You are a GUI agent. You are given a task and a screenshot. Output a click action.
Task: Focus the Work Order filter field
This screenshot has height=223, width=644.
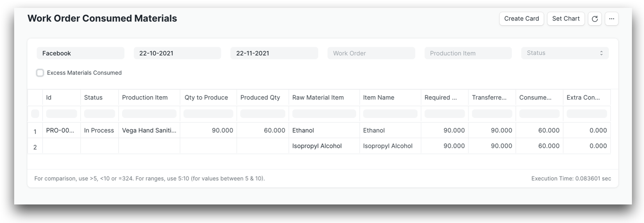click(x=371, y=53)
